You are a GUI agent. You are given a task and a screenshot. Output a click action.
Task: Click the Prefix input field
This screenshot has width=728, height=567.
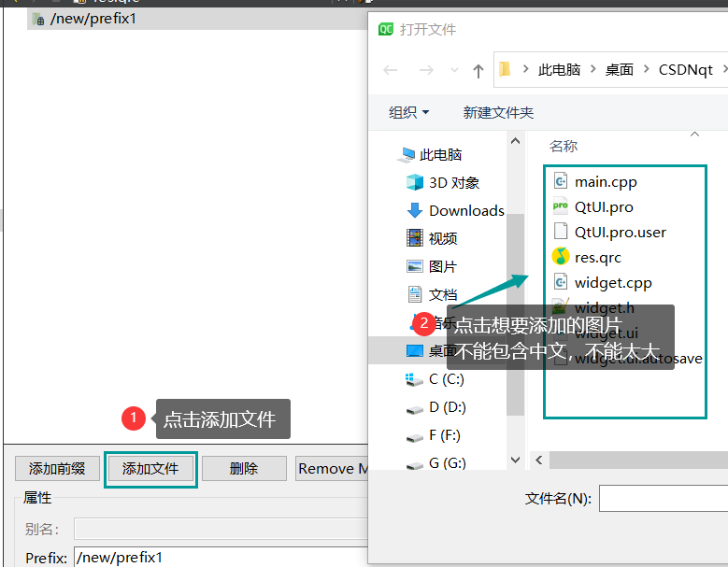(221, 557)
